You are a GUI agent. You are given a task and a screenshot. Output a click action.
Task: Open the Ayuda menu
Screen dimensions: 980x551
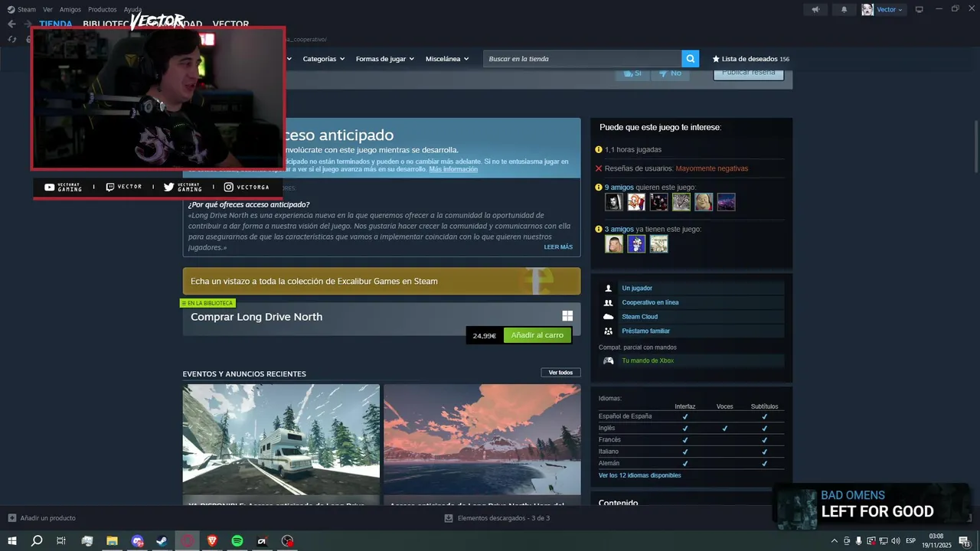132,9
